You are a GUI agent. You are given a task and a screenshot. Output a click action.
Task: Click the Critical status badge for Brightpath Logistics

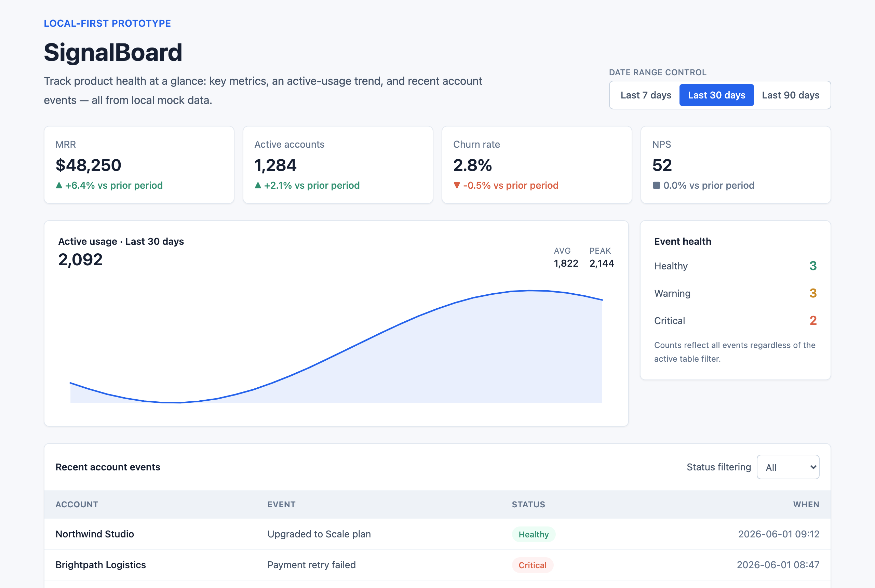[x=532, y=565]
